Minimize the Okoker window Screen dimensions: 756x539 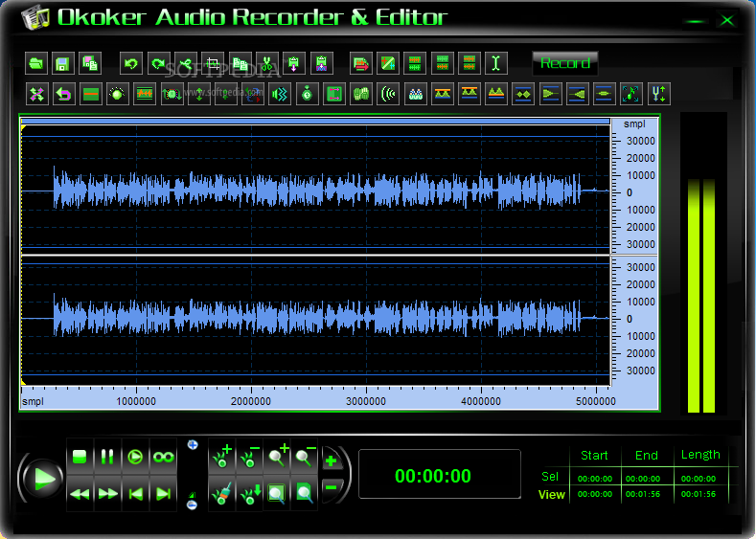695,21
